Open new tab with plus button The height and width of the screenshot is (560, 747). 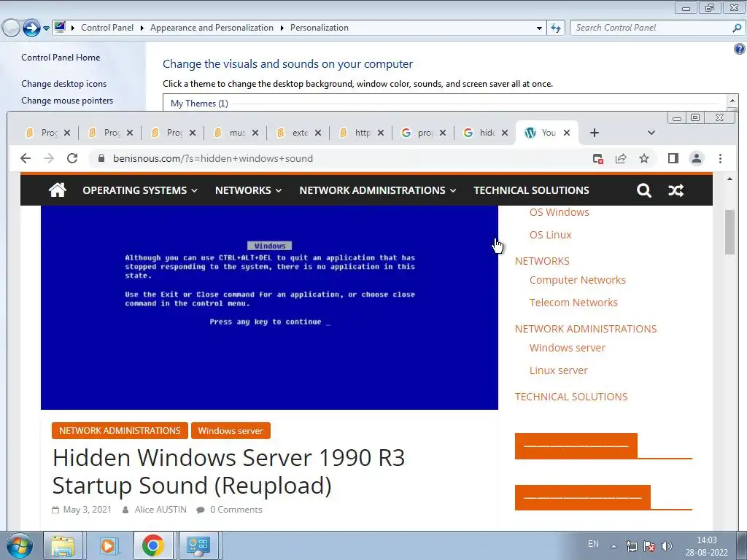pos(594,133)
